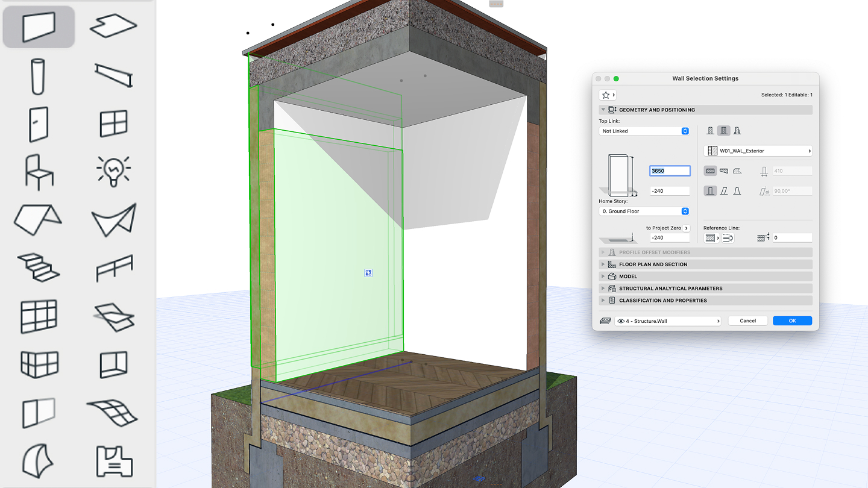Select the Beam tool

112,74
